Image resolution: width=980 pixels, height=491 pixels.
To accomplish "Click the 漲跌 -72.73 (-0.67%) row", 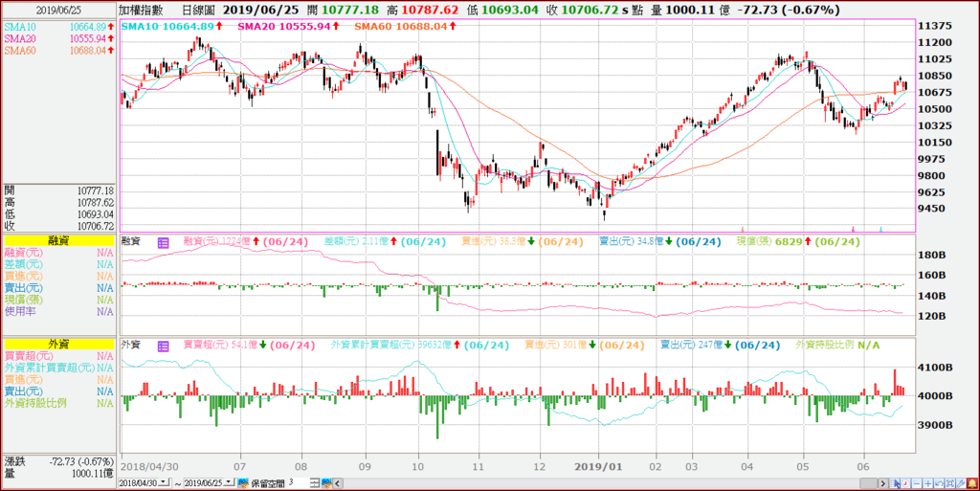I will pos(58,461).
